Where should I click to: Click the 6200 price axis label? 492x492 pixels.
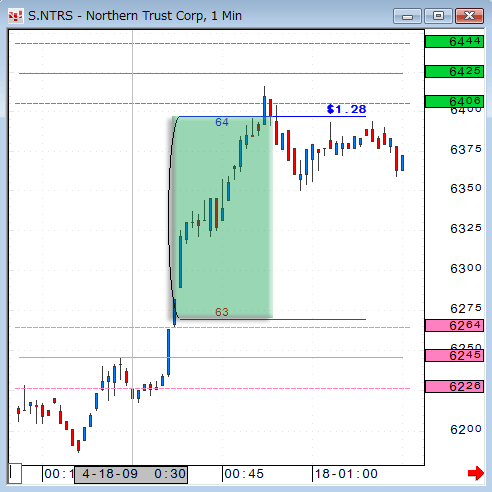466,429
